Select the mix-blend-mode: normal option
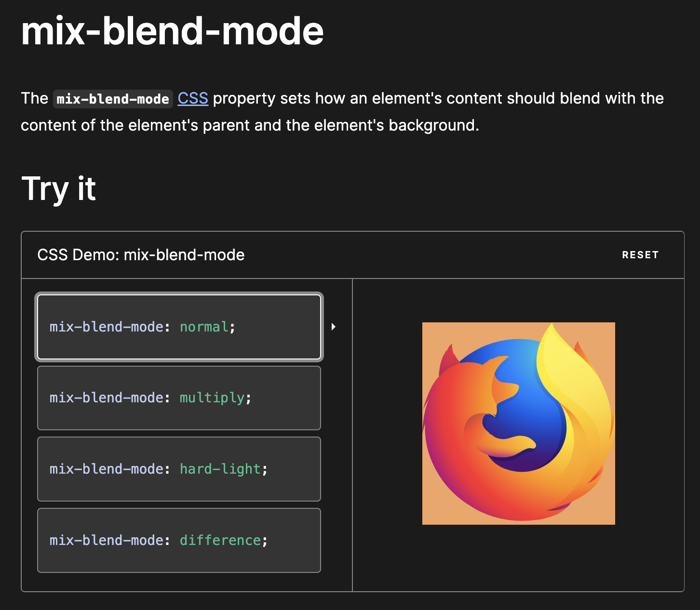 click(179, 327)
